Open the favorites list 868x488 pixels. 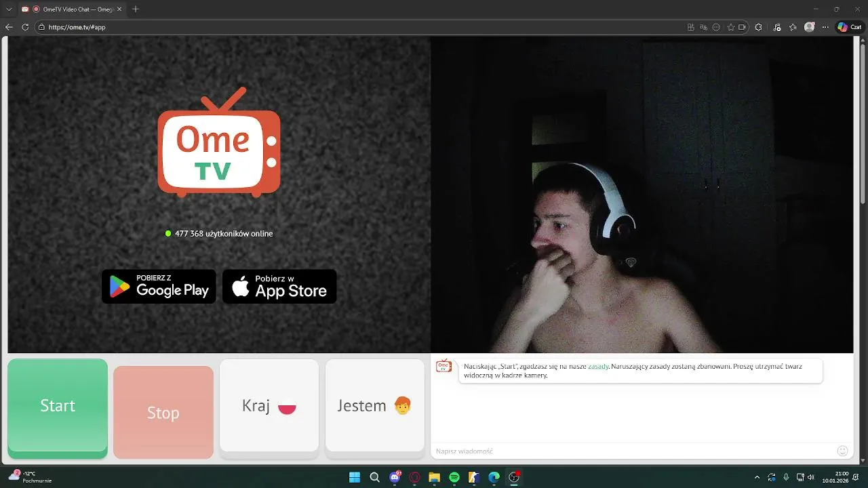(x=793, y=27)
